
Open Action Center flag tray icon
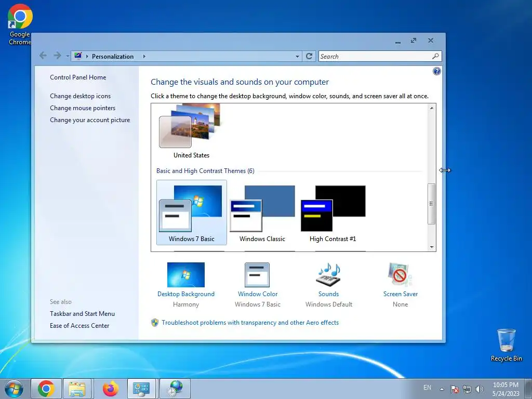tap(455, 389)
